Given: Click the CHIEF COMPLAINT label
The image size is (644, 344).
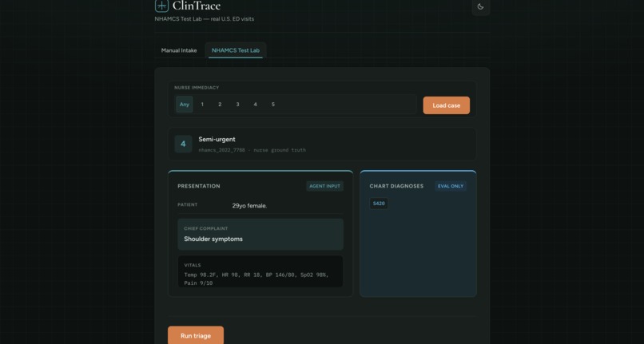Looking at the screenshot, I should (206, 228).
